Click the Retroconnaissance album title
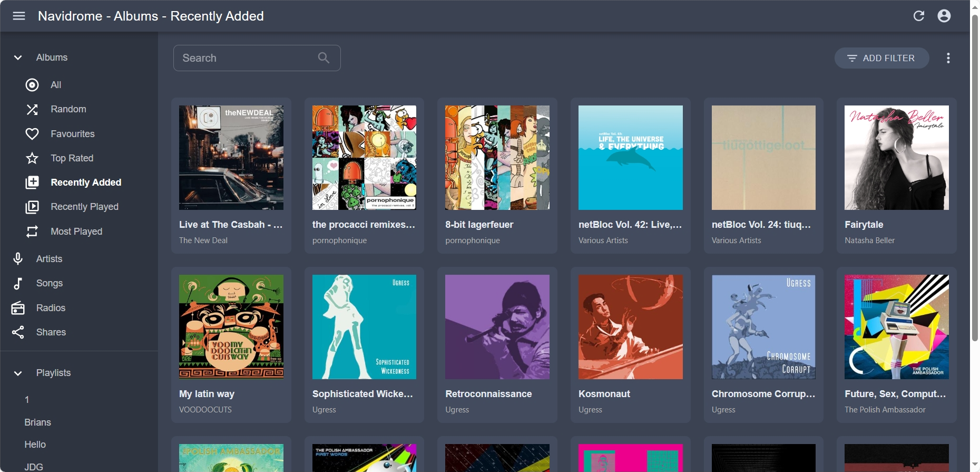 point(488,394)
